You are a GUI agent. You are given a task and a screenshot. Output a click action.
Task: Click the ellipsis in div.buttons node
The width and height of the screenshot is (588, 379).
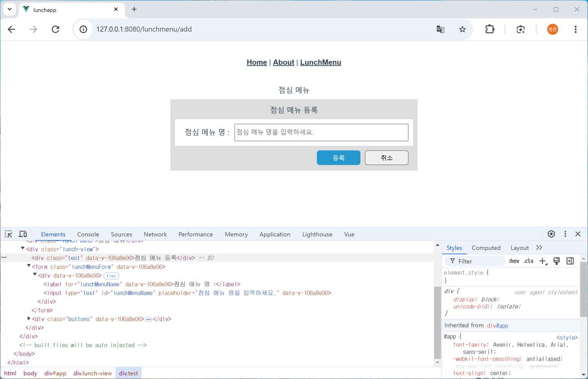tap(148, 319)
